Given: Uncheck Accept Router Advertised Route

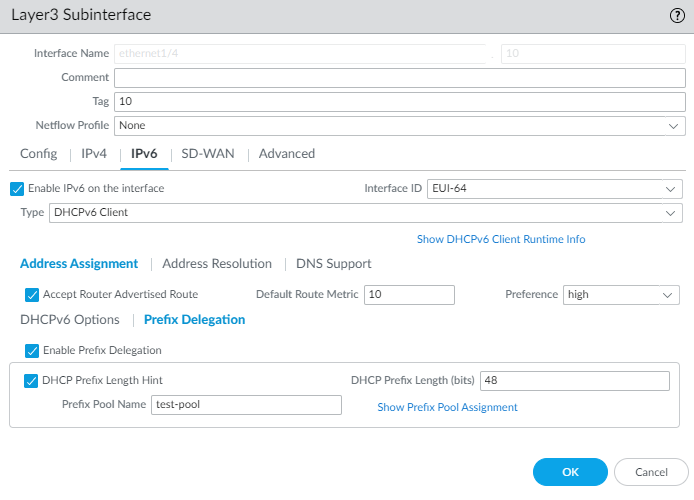Looking at the screenshot, I should [31, 294].
